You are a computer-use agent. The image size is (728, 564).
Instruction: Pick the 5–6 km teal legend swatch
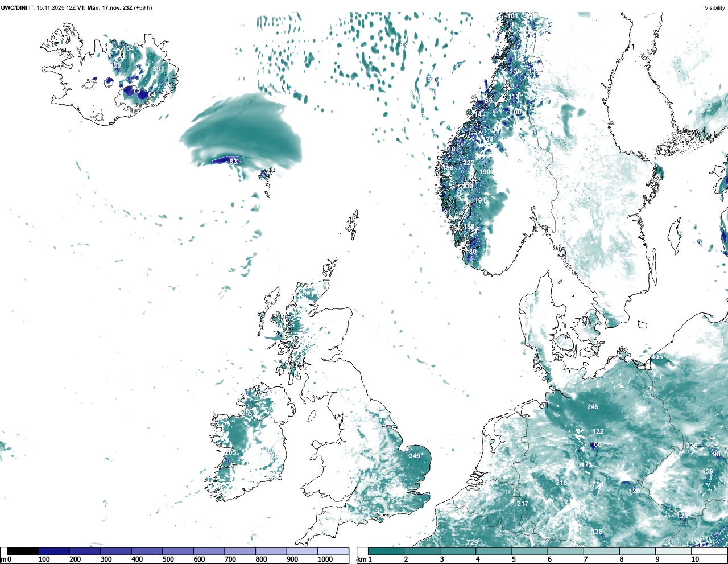coord(531,551)
